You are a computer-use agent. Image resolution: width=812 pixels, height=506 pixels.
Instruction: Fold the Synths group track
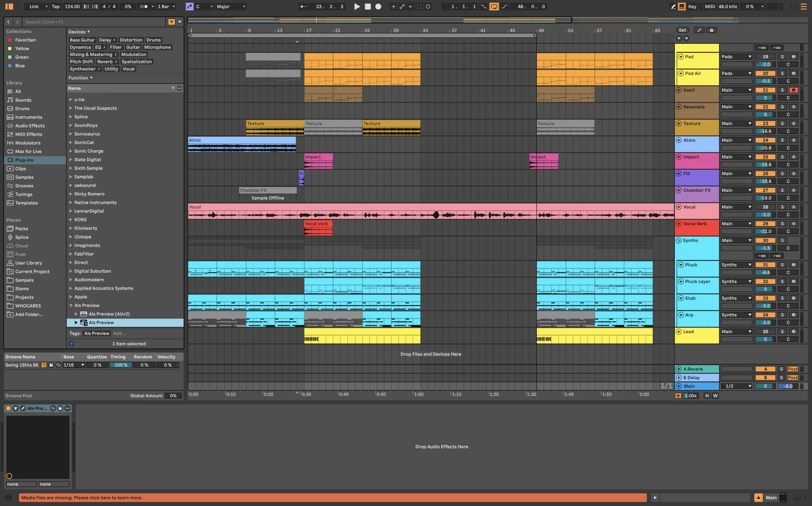tap(678, 240)
